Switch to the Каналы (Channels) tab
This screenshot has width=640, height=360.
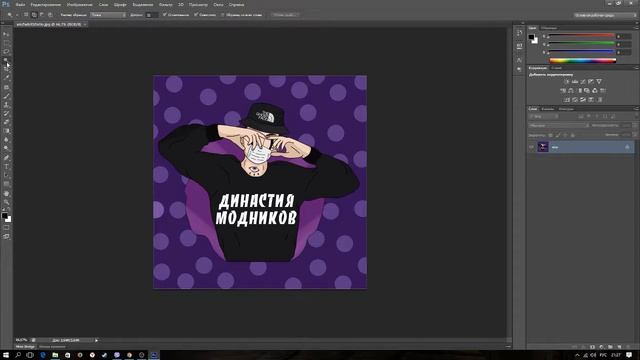[547, 109]
